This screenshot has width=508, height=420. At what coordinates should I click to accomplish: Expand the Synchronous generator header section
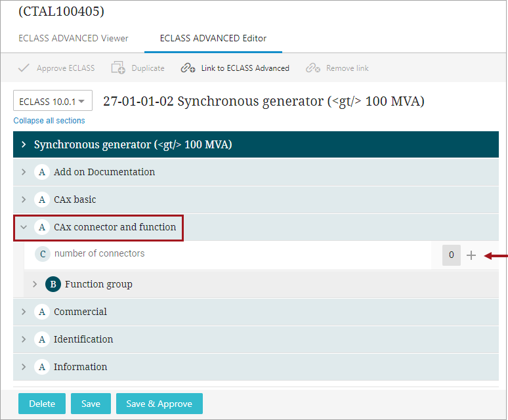coord(24,144)
